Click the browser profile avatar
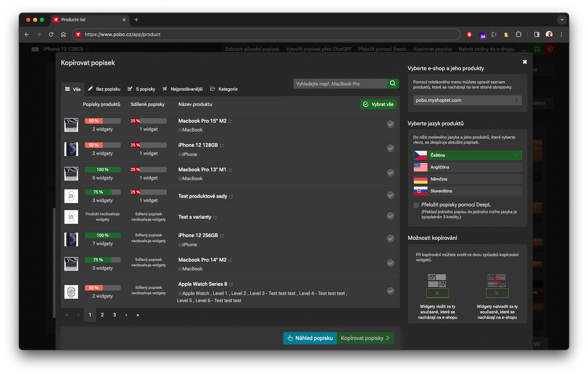This screenshot has height=375, width=588. coord(549,34)
